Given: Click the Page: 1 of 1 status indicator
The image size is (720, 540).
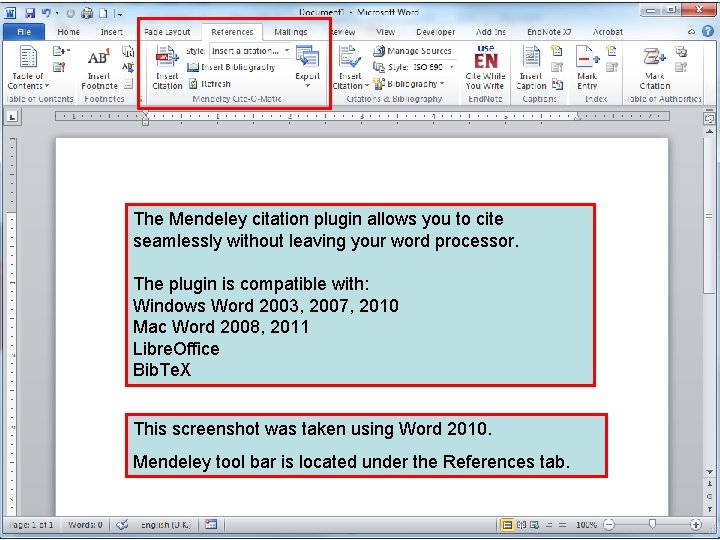Looking at the screenshot, I should (31, 524).
